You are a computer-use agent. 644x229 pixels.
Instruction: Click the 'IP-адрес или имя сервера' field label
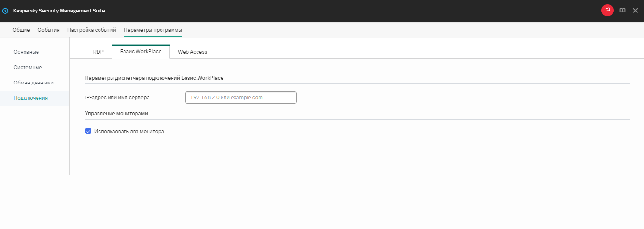pyautogui.click(x=117, y=97)
